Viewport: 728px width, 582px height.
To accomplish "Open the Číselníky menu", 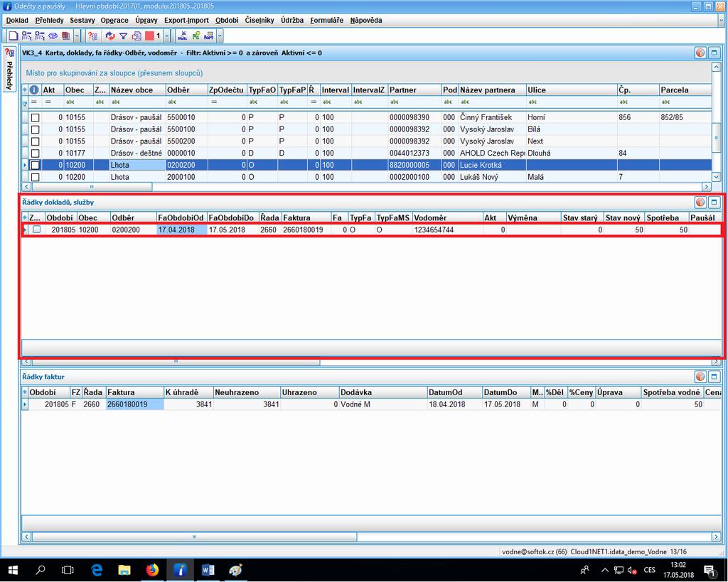I will [x=259, y=21].
